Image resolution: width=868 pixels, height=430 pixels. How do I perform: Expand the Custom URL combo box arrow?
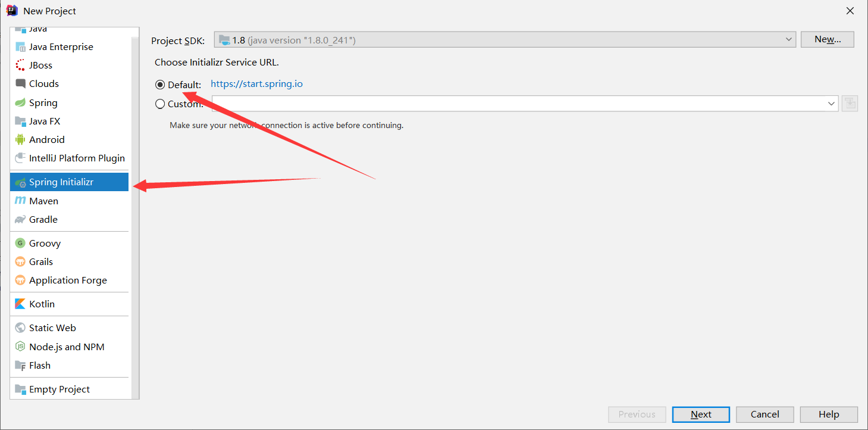[x=831, y=104]
